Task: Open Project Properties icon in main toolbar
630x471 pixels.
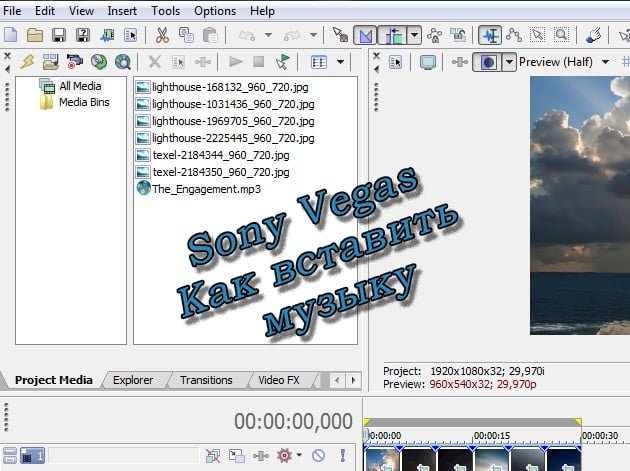Action: point(131,35)
